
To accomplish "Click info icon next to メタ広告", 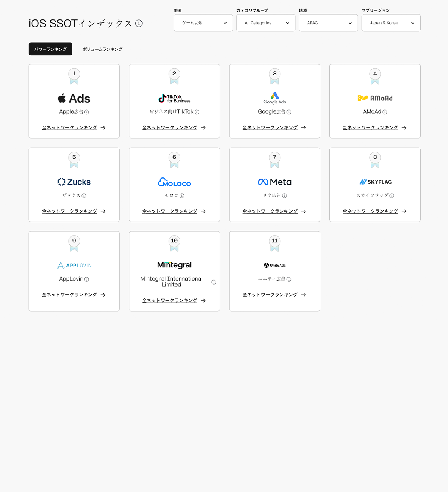I will (x=284, y=196).
